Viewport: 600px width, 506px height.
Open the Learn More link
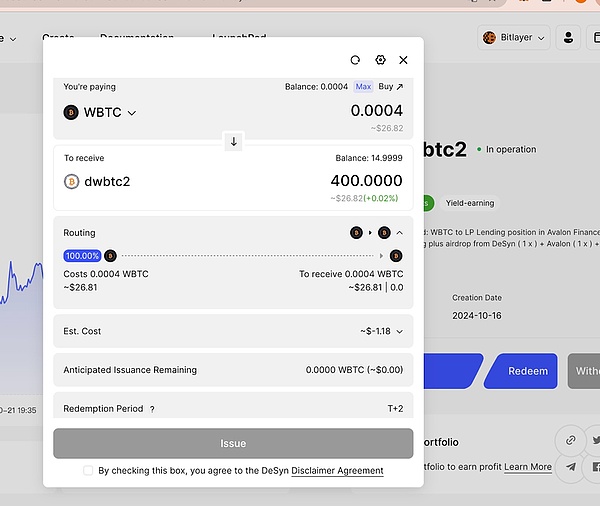(x=528, y=467)
